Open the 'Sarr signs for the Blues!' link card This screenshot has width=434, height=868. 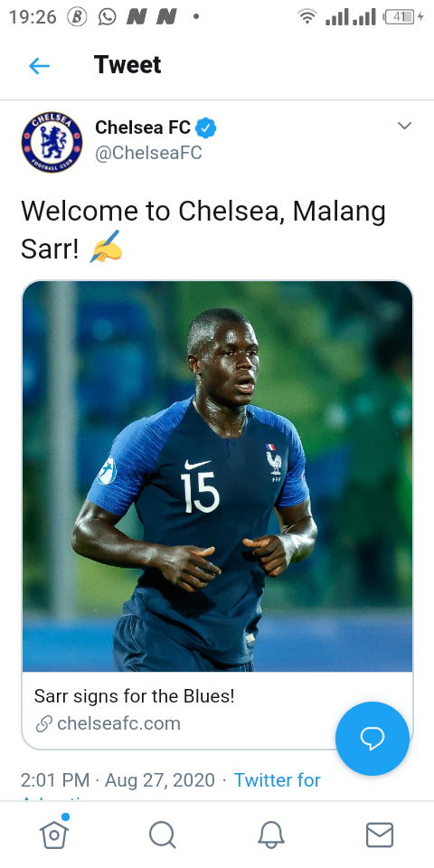pos(218,711)
